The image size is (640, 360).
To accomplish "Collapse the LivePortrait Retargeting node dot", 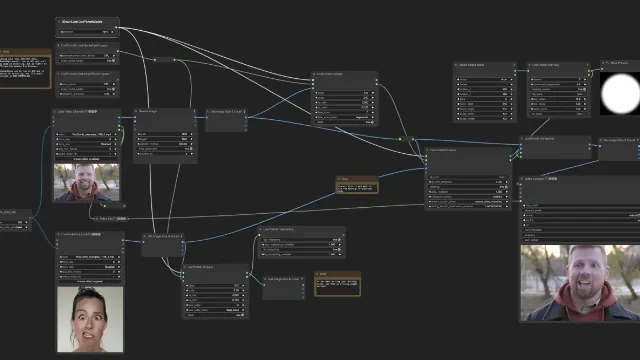I will (x=260, y=229).
